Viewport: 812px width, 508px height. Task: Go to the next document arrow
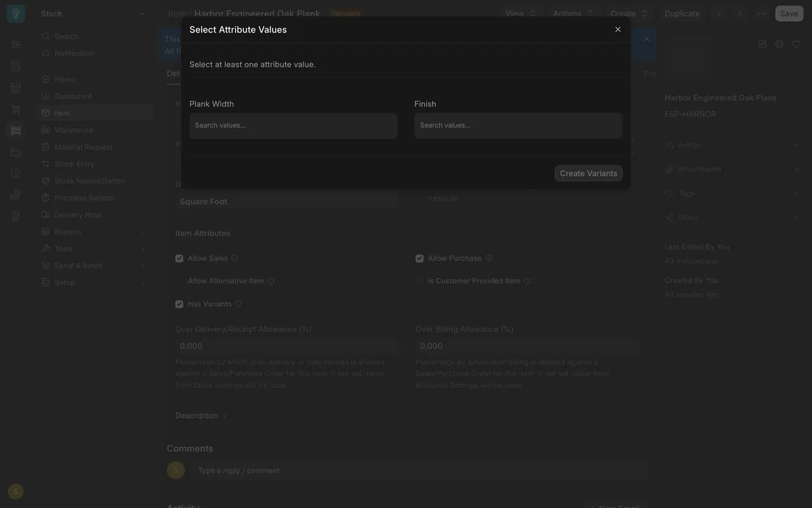740,13
